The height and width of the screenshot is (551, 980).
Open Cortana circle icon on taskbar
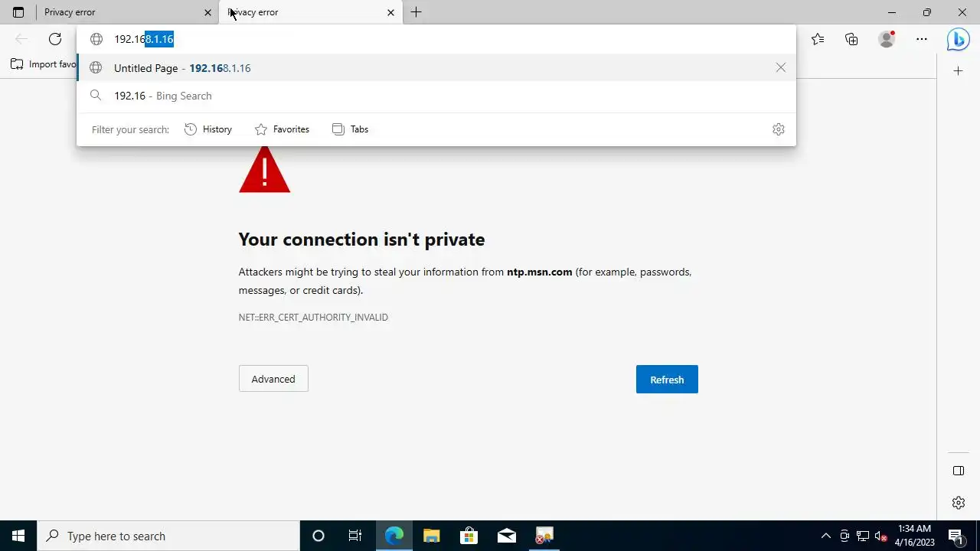pyautogui.click(x=318, y=536)
